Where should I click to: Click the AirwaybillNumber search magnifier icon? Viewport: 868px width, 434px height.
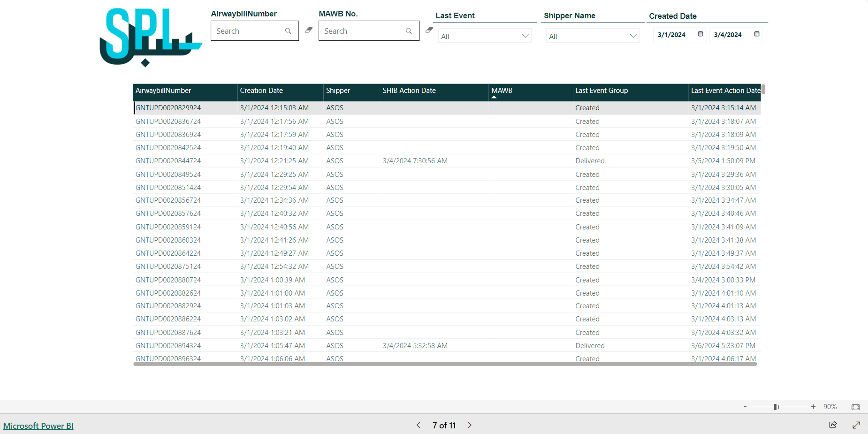pyautogui.click(x=288, y=31)
